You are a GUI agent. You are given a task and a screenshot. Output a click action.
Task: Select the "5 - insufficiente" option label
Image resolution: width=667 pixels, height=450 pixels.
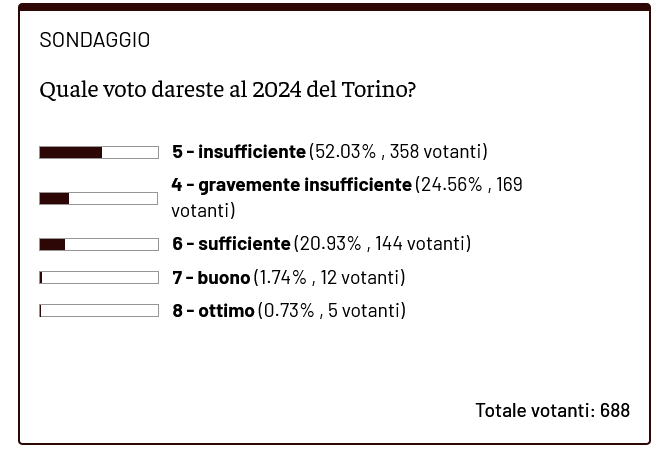click(238, 152)
